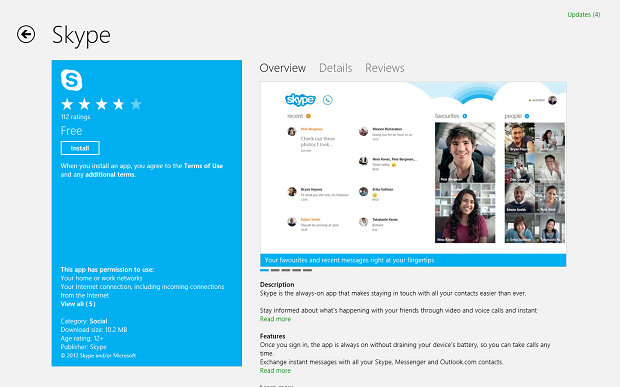Switch to the Details tab

[x=335, y=68]
